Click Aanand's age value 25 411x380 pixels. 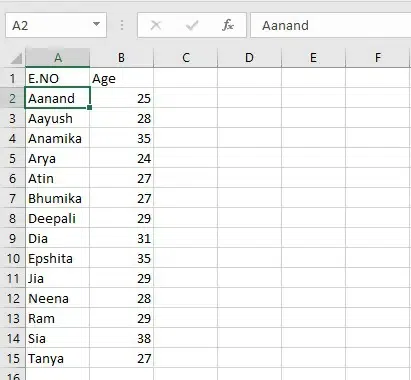tap(121, 98)
